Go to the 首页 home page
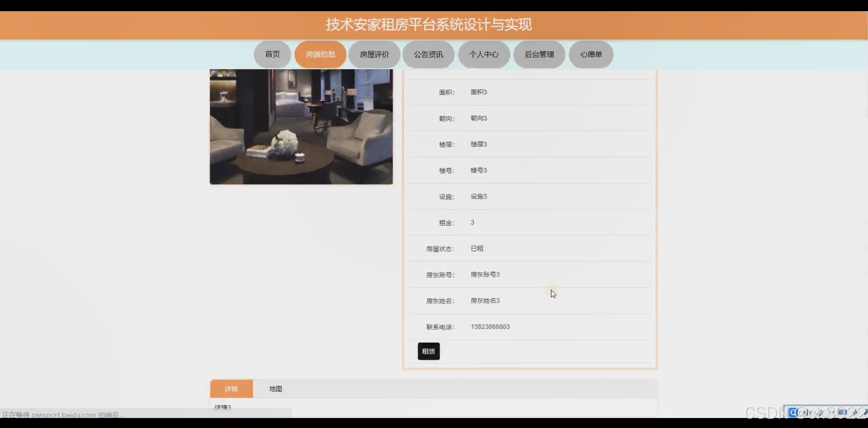Viewport: 868px width, 428px height. tap(272, 54)
